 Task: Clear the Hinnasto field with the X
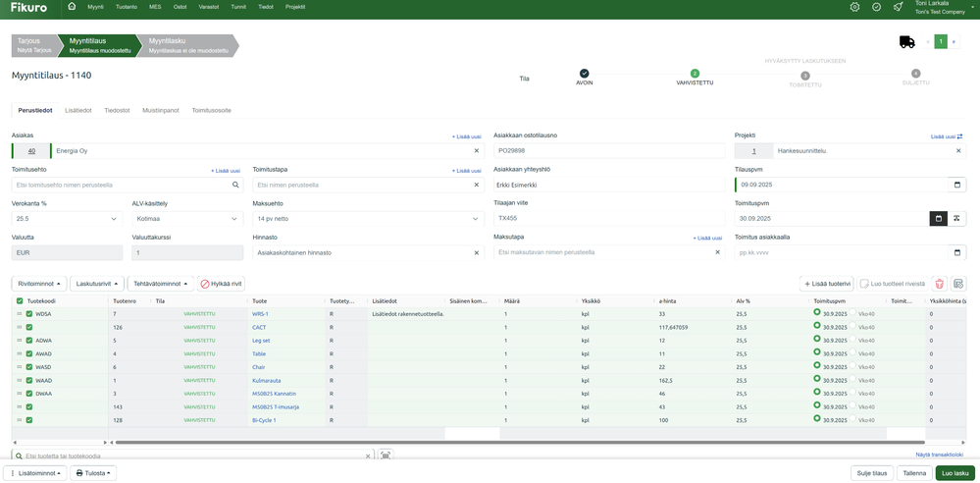point(476,252)
